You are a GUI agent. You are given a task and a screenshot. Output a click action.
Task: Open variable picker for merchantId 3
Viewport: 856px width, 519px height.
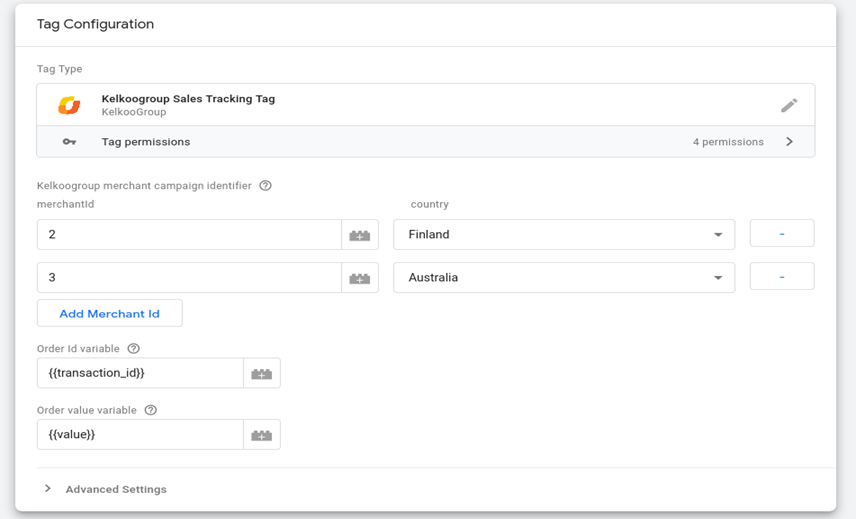tap(360, 278)
